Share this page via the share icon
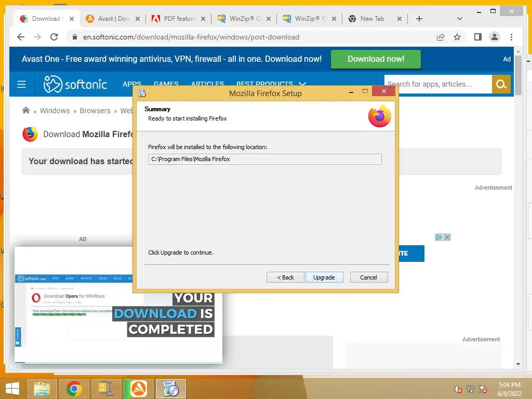532x399 pixels. (x=441, y=37)
